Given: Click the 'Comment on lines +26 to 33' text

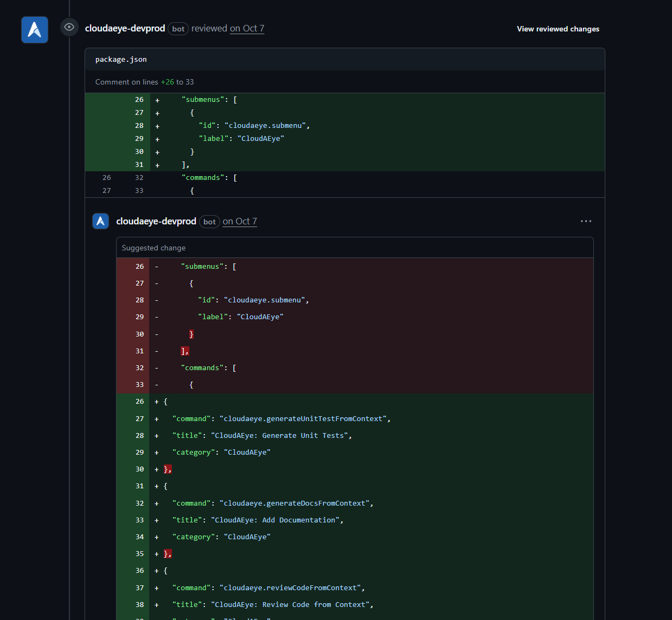Looking at the screenshot, I should [x=144, y=82].
